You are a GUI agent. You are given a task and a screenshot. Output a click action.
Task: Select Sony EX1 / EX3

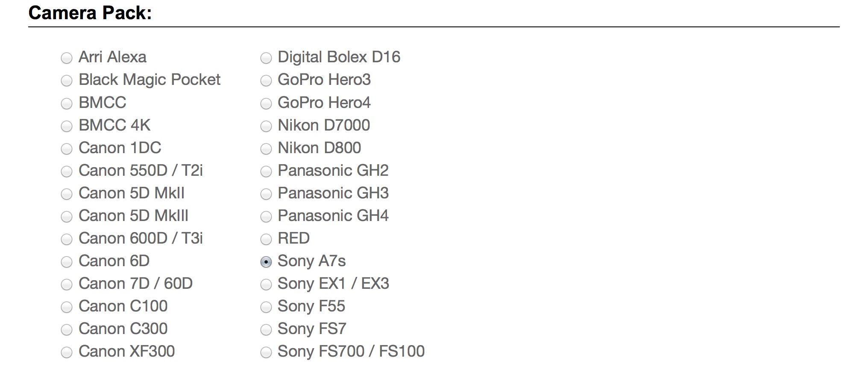click(266, 284)
